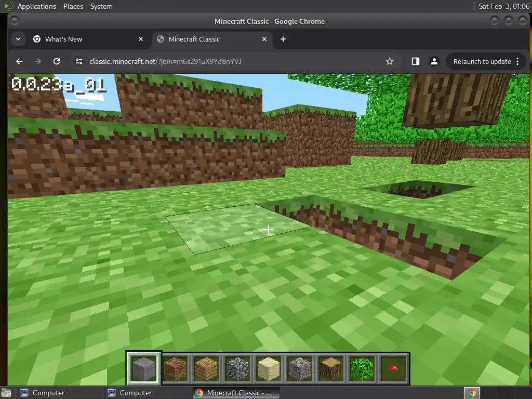The height and width of the screenshot is (399, 532).
Task: Click the address bar URL
Action: [x=165, y=61]
